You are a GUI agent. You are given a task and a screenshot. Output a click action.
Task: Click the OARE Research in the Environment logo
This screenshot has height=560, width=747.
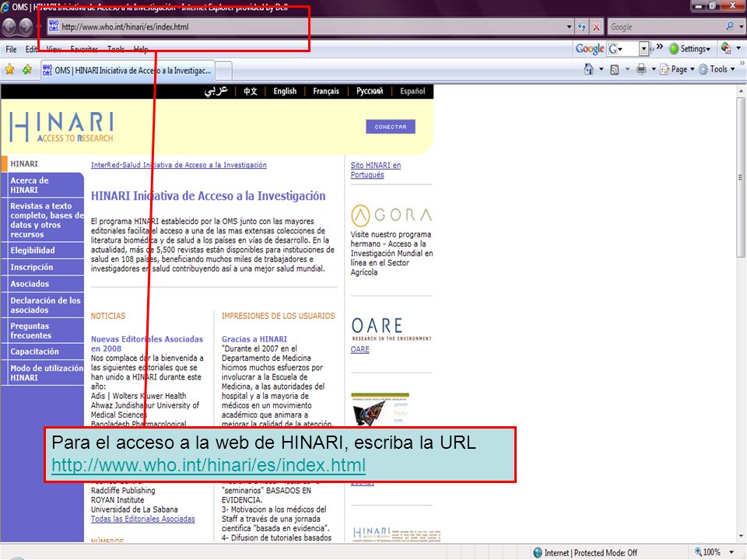(391, 329)
